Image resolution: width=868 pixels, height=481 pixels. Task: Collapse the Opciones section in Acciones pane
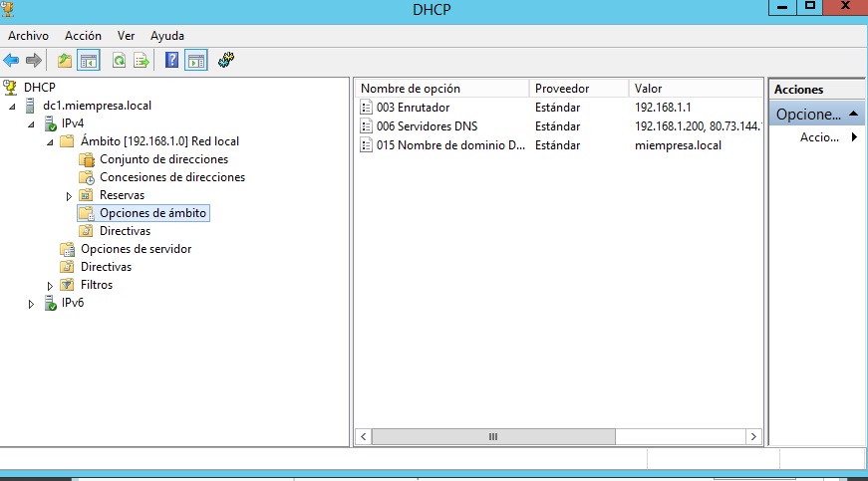[x=855, y=114]
